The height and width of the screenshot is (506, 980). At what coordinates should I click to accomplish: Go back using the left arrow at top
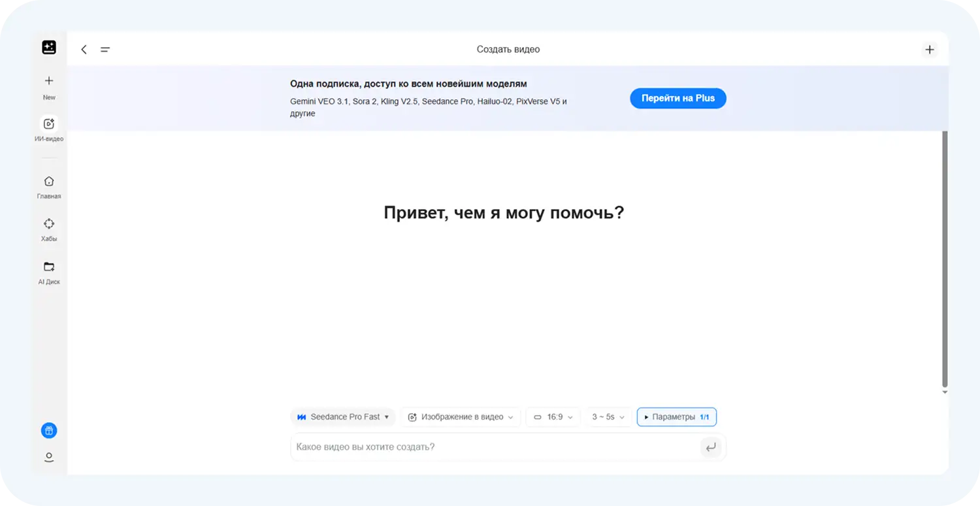84,49
